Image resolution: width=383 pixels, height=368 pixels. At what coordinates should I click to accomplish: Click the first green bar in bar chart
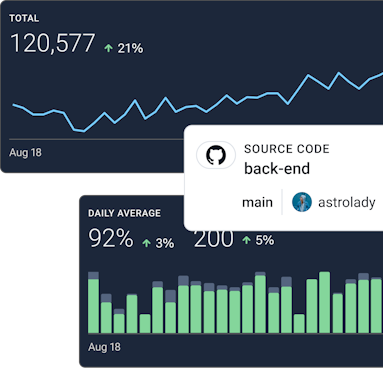tap(93, 306)
